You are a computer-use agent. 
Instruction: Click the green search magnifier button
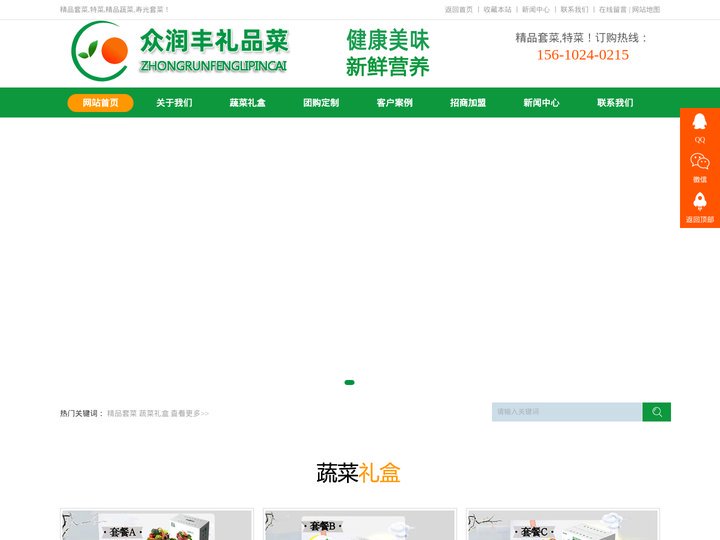[656, 412]
